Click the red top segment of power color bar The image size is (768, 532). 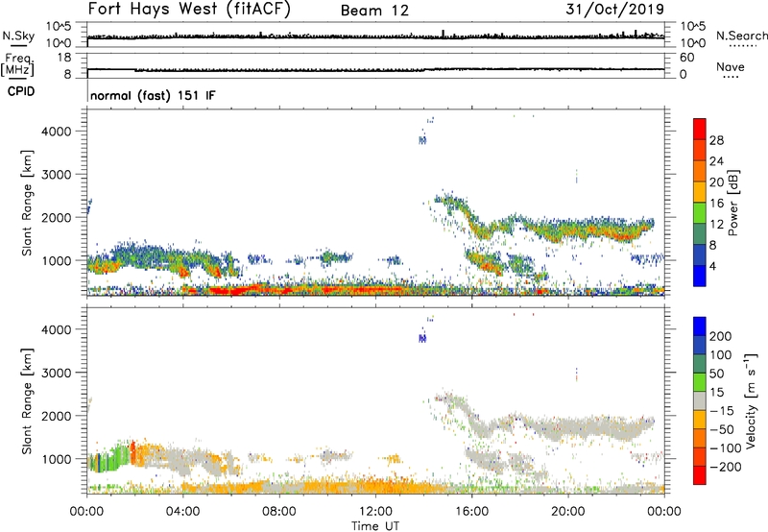click(700, 129)
